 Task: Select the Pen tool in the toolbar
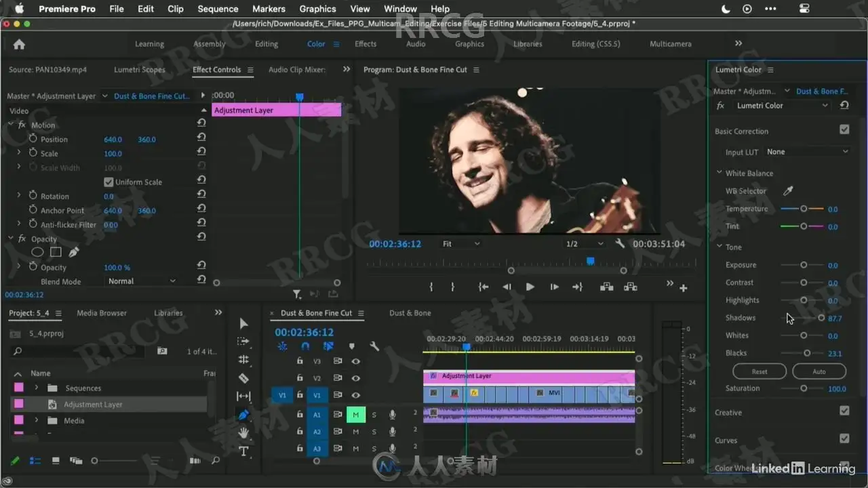coord(244,415)
